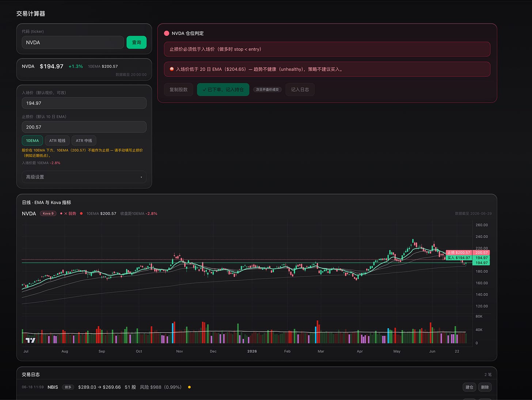
Task: Click the 交易日志 section heading
Action: 31,374
